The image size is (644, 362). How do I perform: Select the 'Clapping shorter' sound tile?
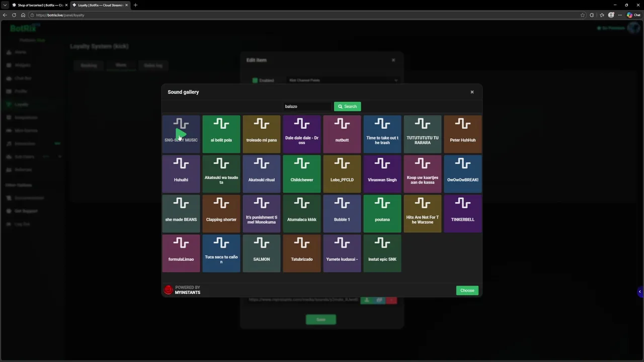[221, 213]
